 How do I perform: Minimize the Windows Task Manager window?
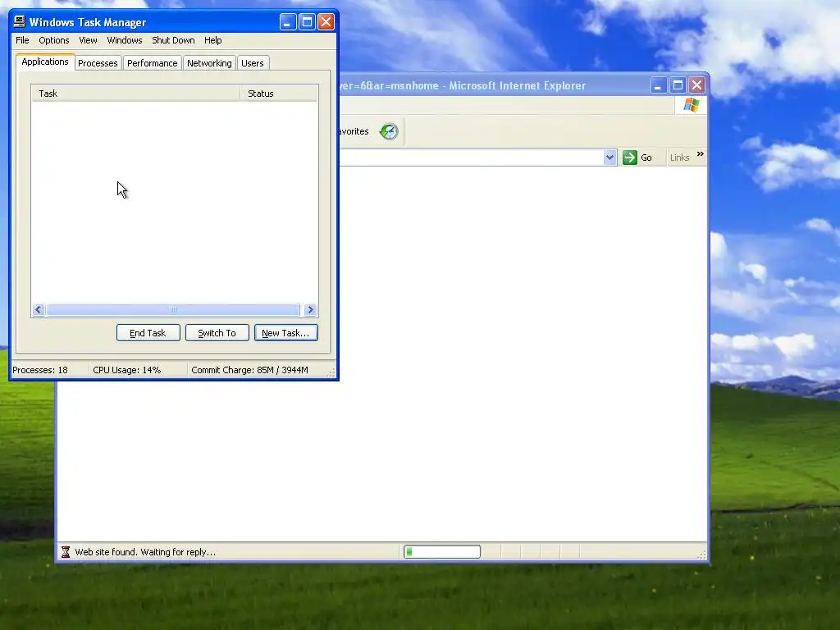click(x=288, y=22)
